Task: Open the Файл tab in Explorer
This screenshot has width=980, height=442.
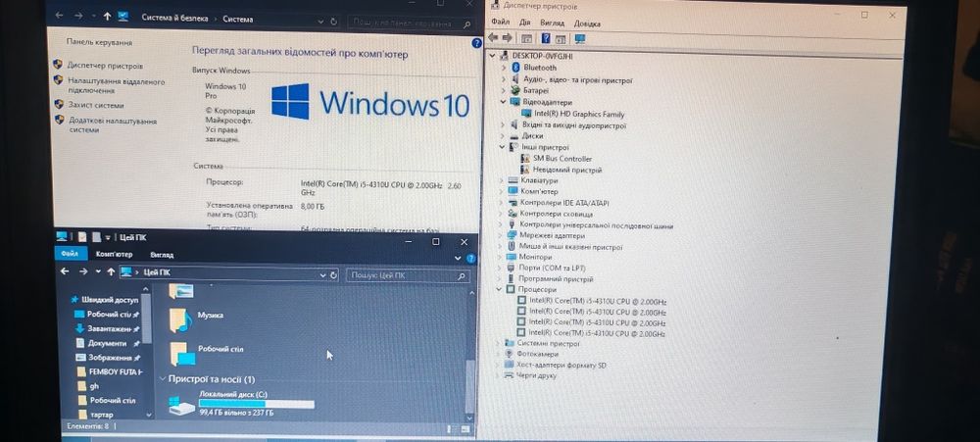Action: click(70, 254)
